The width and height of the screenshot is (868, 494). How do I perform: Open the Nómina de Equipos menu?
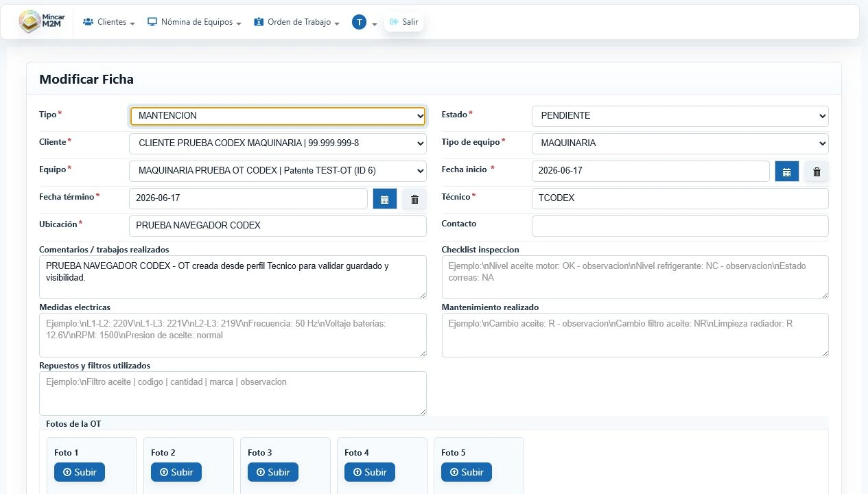tap(194, 22)
